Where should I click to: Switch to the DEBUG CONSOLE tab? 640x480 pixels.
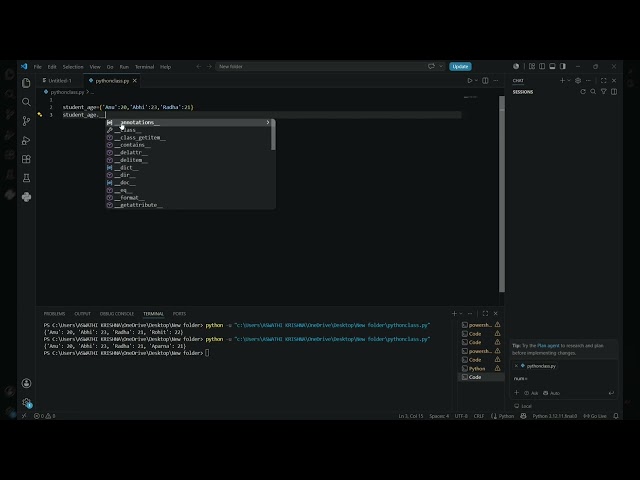[117, 313]
